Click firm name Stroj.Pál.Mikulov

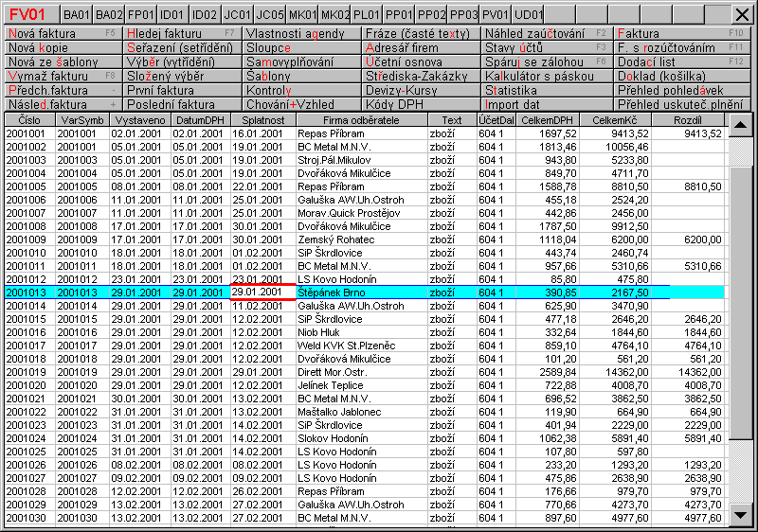(334, 160)
